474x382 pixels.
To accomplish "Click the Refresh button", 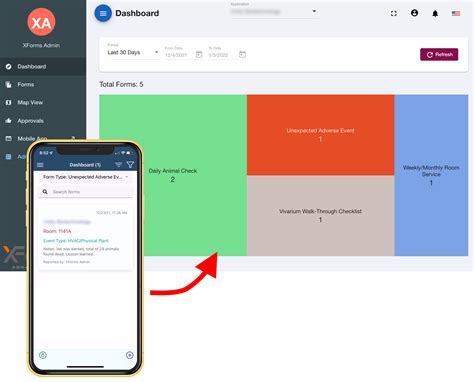I will pyautogui.click(x=439, y=54).
